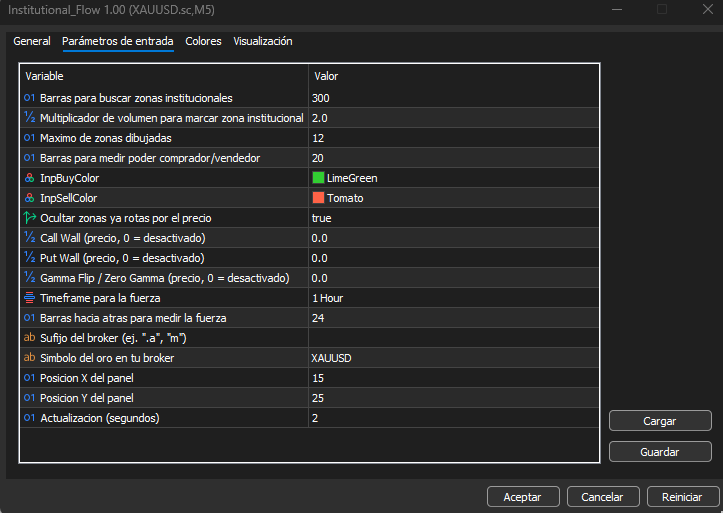Switch to the Colores tab

(x=203, y=41)
